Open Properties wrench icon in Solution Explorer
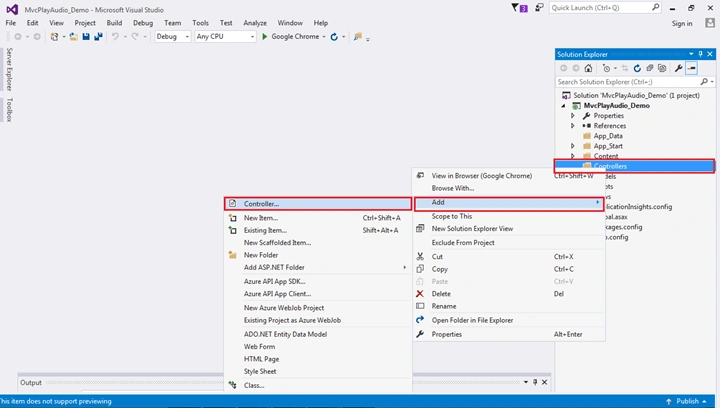Image resolution: width=720 pixels, height=408 pixels. (678, 68)
